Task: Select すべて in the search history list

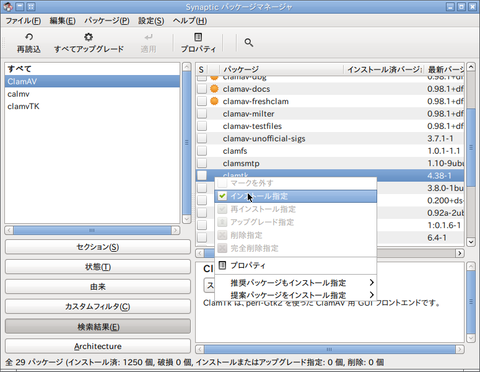Action: click(92, 69)
